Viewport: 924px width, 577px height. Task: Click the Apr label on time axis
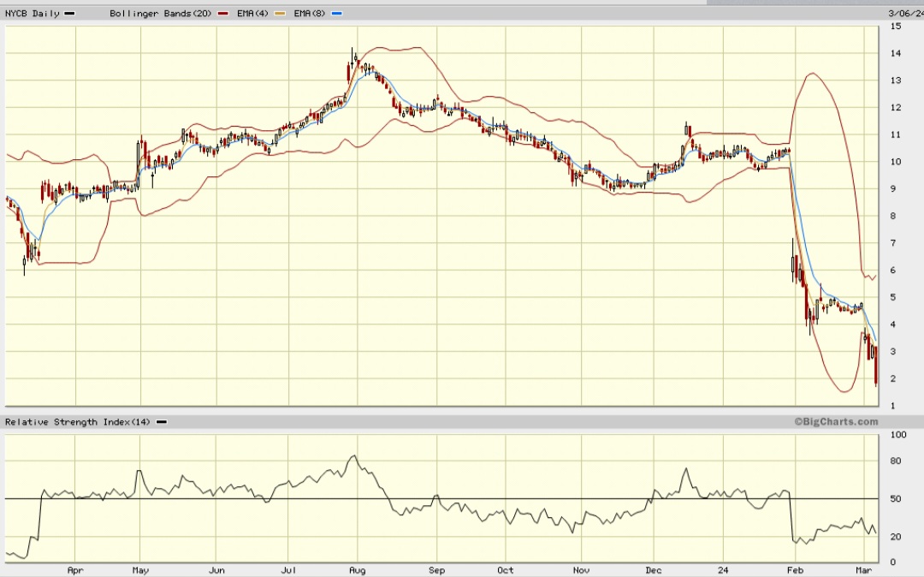tap(75, 570)
